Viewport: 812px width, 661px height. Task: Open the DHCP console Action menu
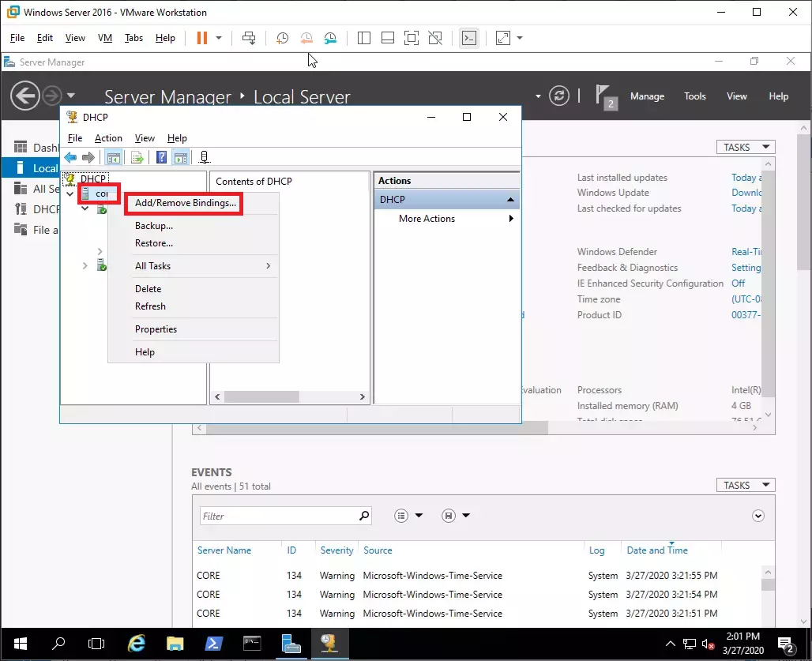click(108, 138)
